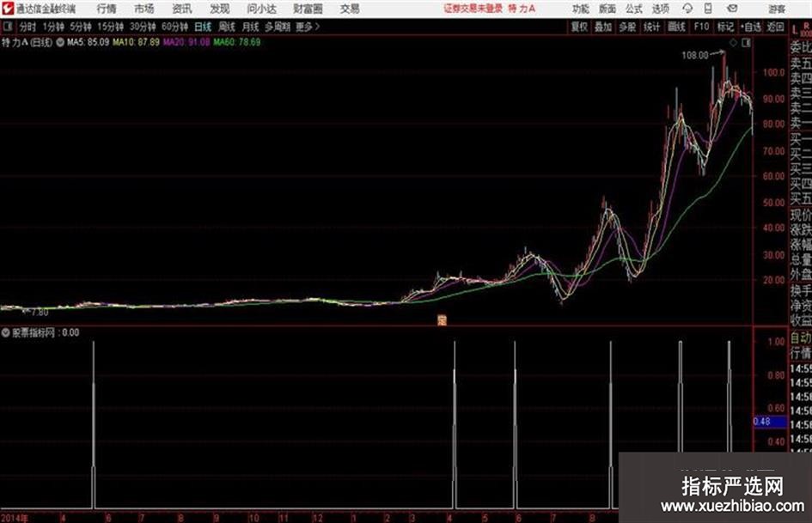Switch to the 15分钟 period
Image resolution: width=812 pixels, height=523 pixels.
point(111,27)
